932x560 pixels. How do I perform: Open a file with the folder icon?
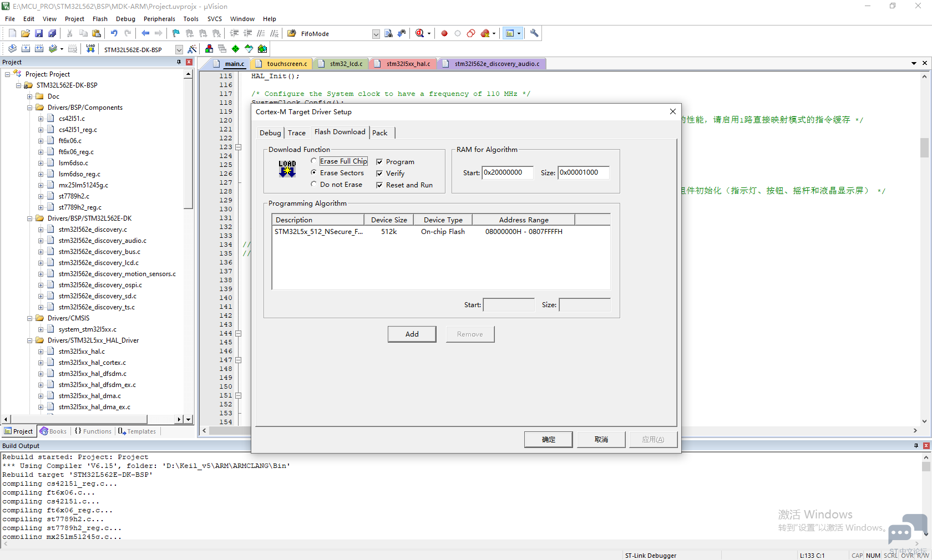click(x=26, y=33)
